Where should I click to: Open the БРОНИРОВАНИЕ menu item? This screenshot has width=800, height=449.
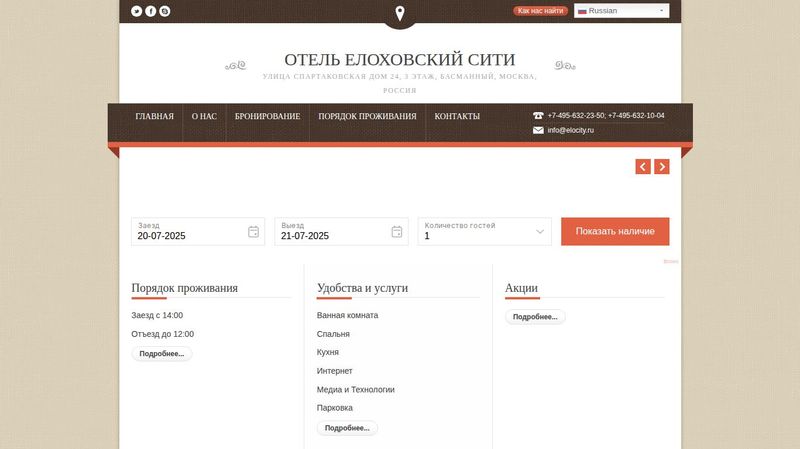[x=267, y=117]
